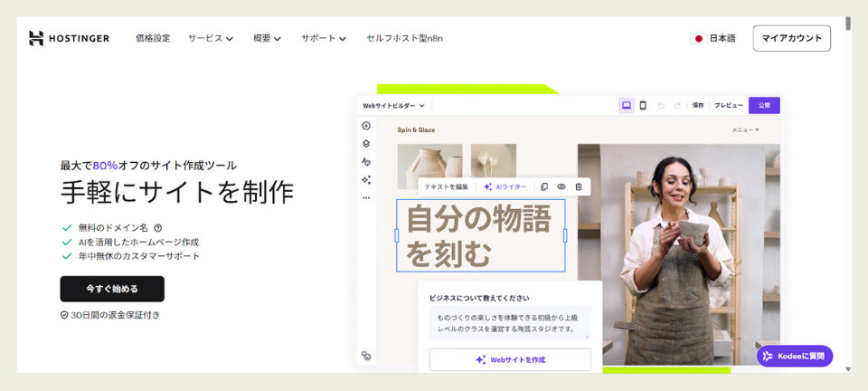The width and height of the screenshot is (868, 391).
Task: Click the purple 公開 publish button
Action: click(764, 105)
